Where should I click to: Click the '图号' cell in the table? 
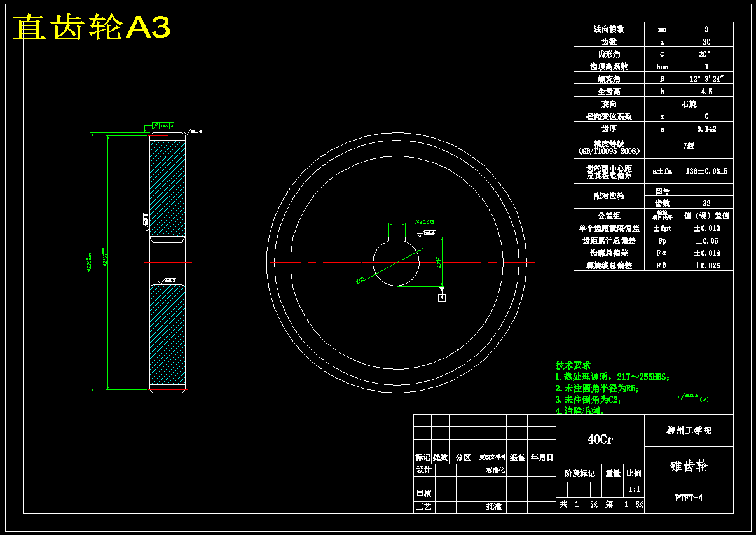pos(662,191)
